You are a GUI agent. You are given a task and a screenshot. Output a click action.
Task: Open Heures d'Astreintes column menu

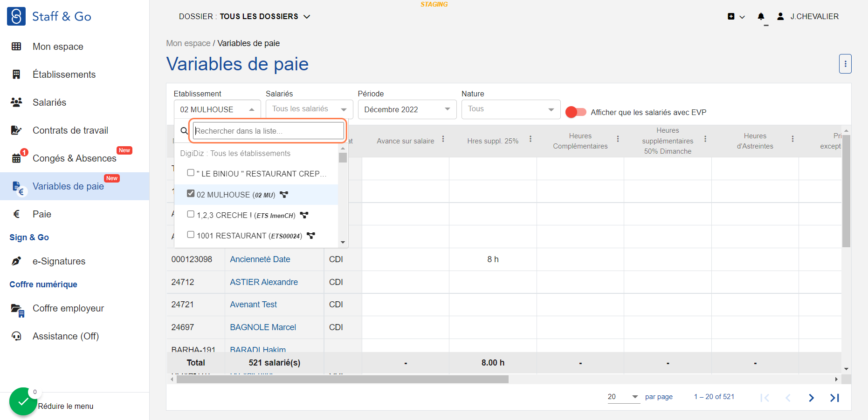pos(792,139)
